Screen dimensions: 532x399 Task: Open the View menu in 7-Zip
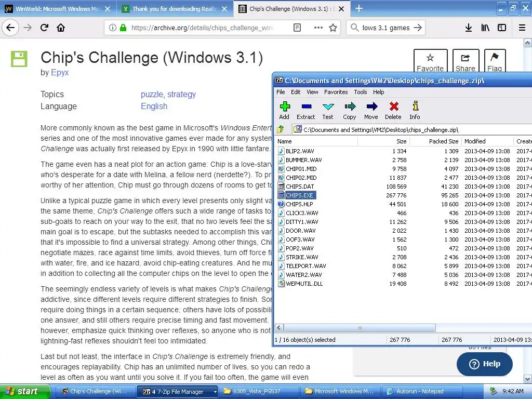(x=312, y=92)
